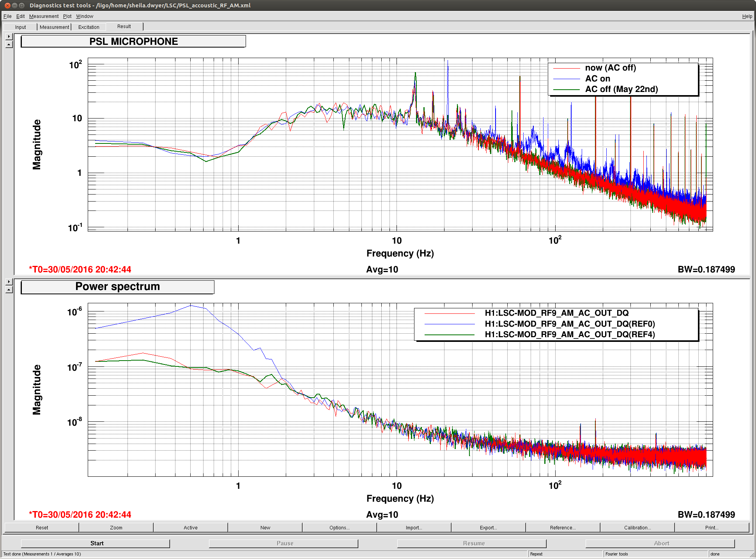
Task: Click the up-arrow icon beside PSL MICROPHONE plot
Action: tap(9, 44)
